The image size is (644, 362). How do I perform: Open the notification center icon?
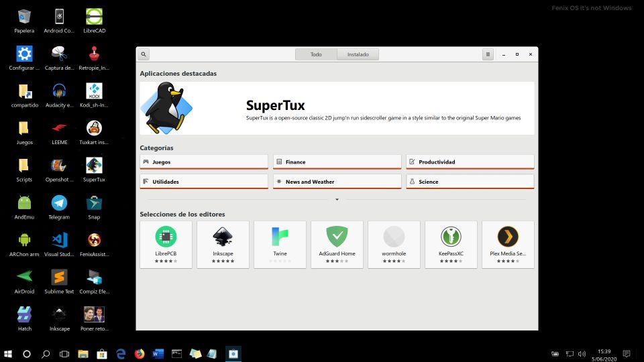point(627,354)
